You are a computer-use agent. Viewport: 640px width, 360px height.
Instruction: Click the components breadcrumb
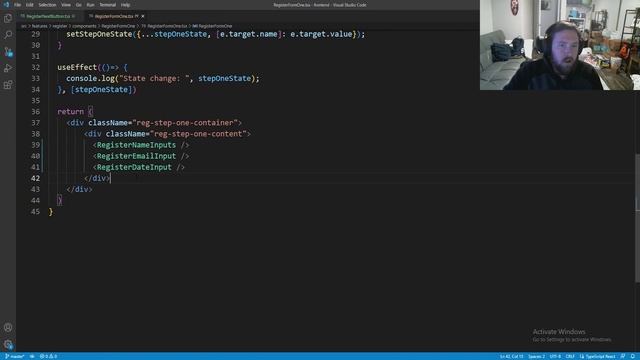point(84,26)
